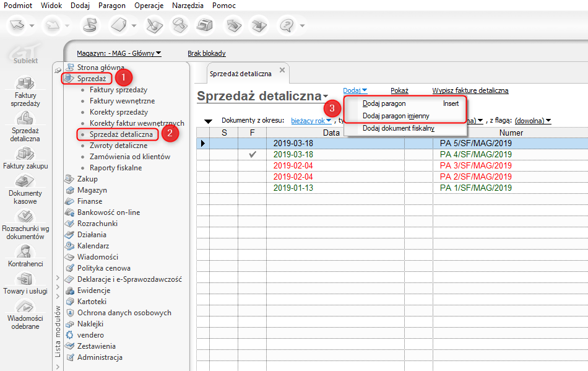The width and height of the screenshot is (588, 371).
Task: Open help icon dropdown arrow
Action: pos(302,25)
